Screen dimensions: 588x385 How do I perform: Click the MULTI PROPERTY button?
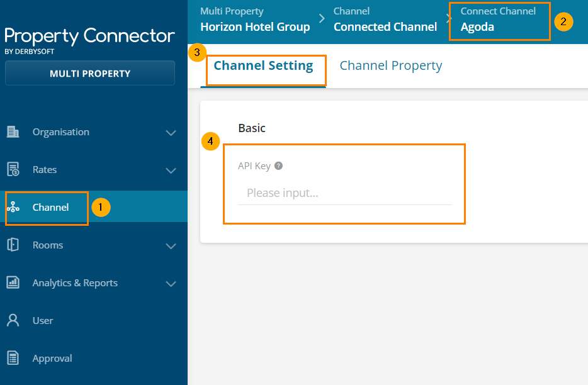[x=90, y=74]
